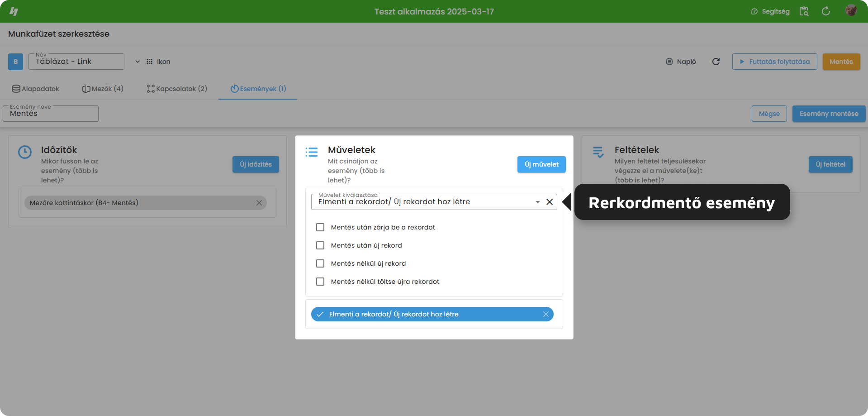868x416 pixels.
Task: Click the Esemény mentése button
Action: (x=829, y=114)
